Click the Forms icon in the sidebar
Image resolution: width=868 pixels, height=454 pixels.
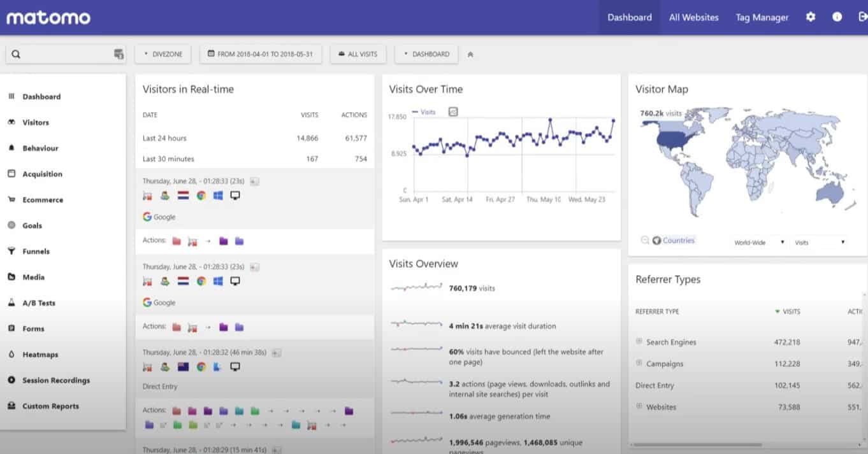click(x=11, y=329)
